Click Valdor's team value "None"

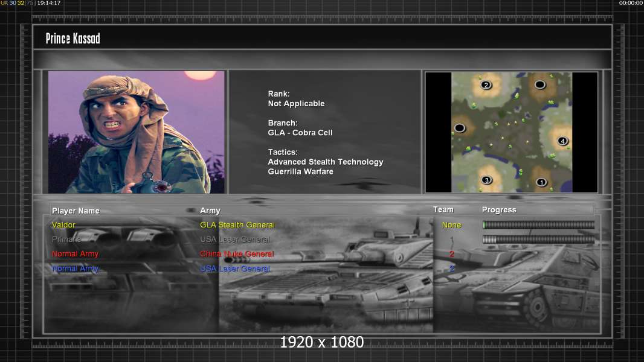(x=451, y=225)
